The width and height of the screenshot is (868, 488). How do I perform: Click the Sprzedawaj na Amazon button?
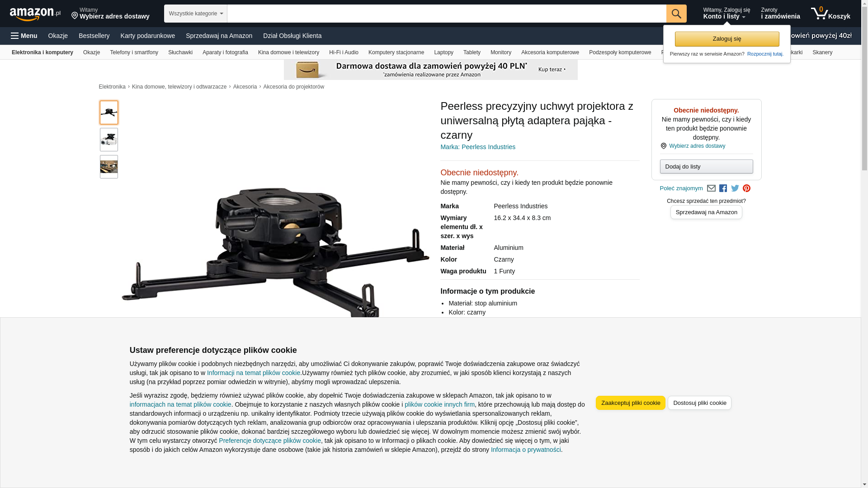(706, 212)
